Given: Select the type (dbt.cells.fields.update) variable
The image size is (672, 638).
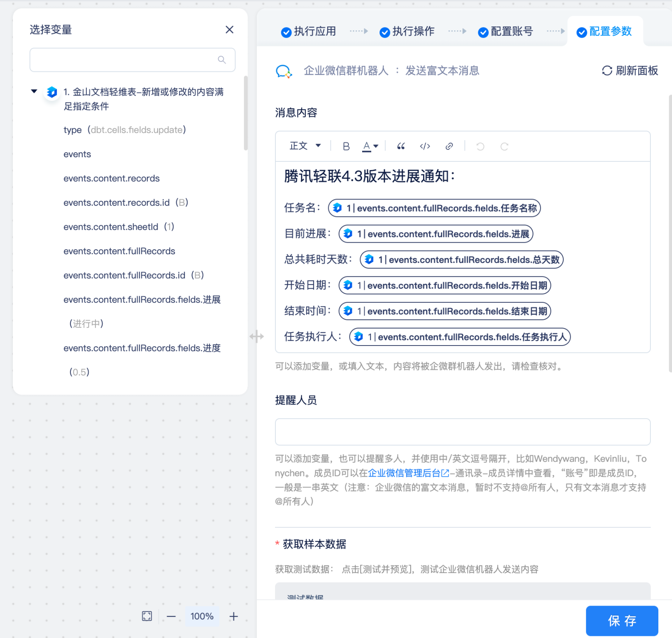Looking at the screenshot, I should coord(124,130).
